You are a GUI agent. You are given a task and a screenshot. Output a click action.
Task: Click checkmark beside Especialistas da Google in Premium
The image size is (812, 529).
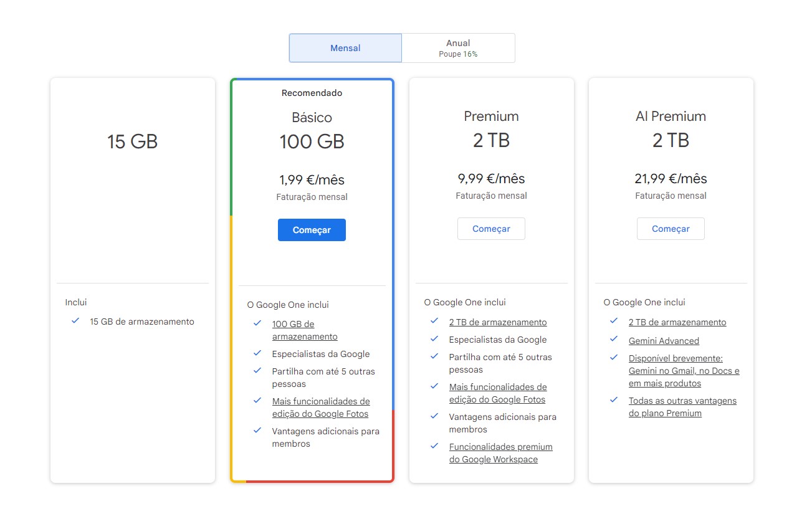[x=434, y=338]
